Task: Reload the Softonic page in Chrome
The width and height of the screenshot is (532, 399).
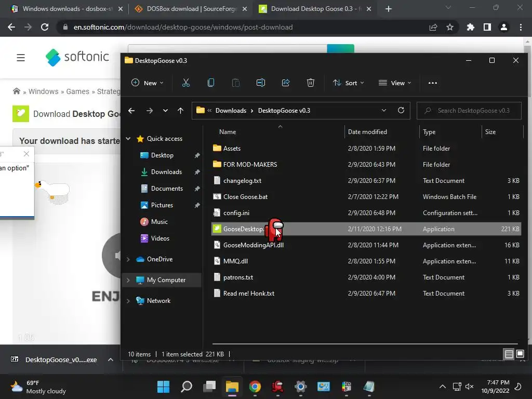Action: pyautogui.click(x=45, y=27)
